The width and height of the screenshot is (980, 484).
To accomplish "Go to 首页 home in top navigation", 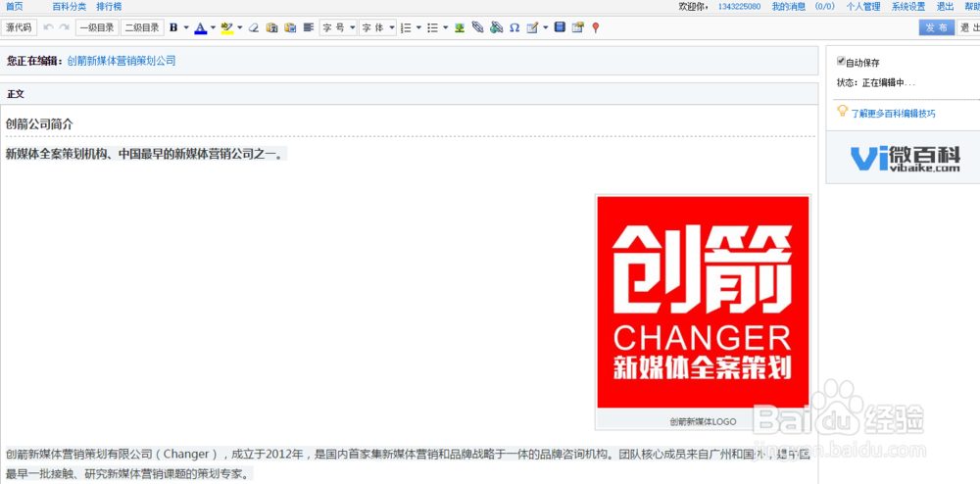I will point(15,6).
